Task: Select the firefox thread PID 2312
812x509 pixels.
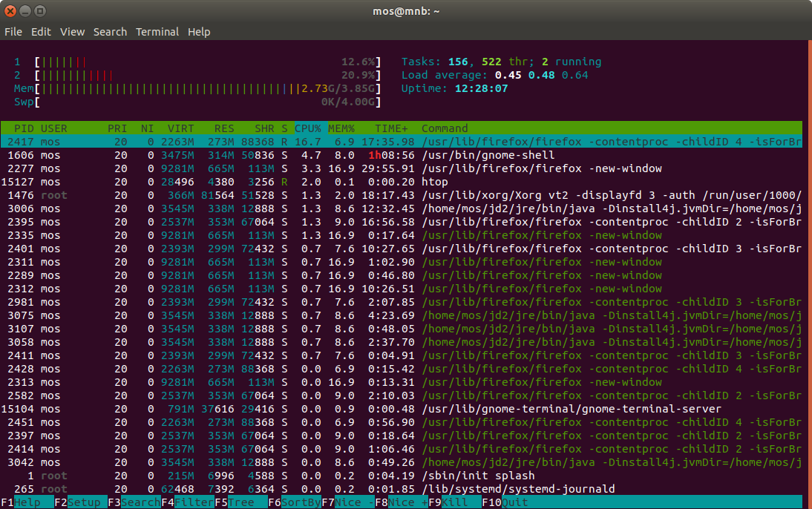Action: tap(402, 289)
